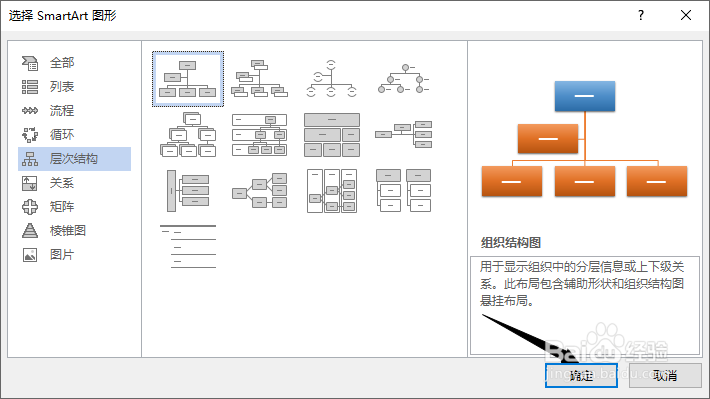Click the 流程 category label

(x=62, y=111)
